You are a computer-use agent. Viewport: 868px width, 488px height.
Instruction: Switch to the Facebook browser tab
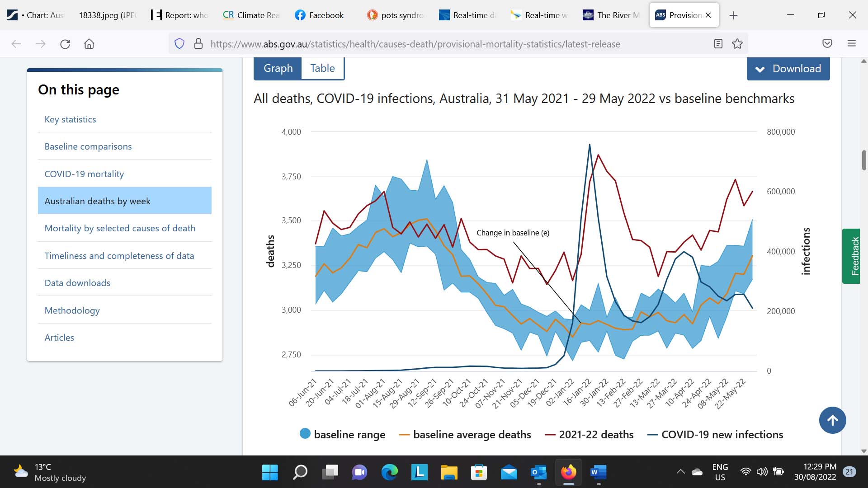(320, 15)
